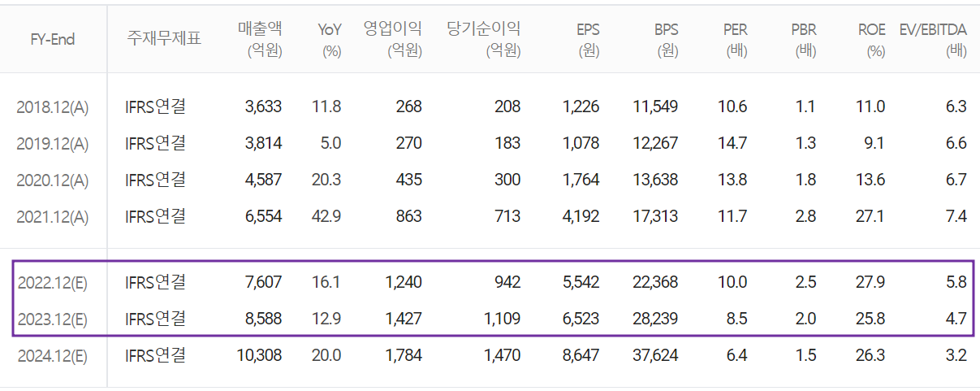Click revenue value 7,607
Viewport: 980px width, 391px height.
[263, 283]
